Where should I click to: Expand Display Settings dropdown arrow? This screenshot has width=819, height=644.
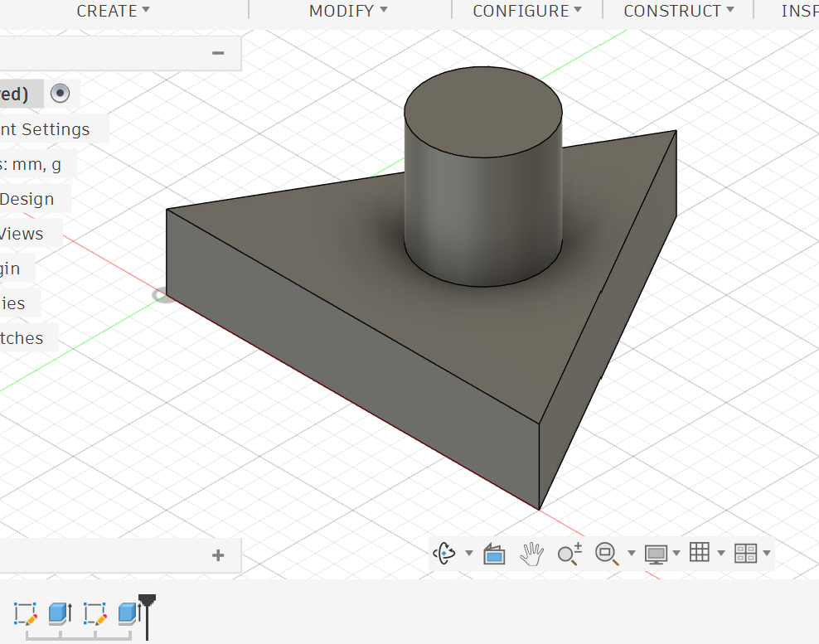[676, 553]
